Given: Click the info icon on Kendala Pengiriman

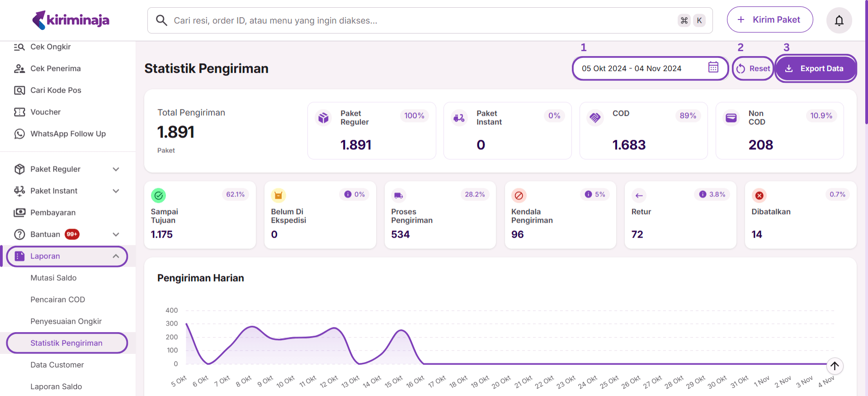Looking at the screenshot, I should [588, 194].
